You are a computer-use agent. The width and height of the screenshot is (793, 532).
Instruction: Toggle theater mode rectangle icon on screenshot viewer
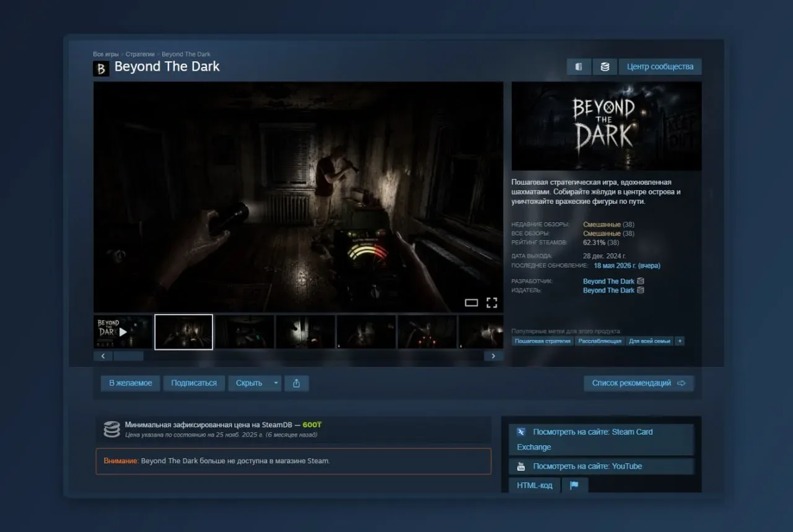(x=471, y=303)
